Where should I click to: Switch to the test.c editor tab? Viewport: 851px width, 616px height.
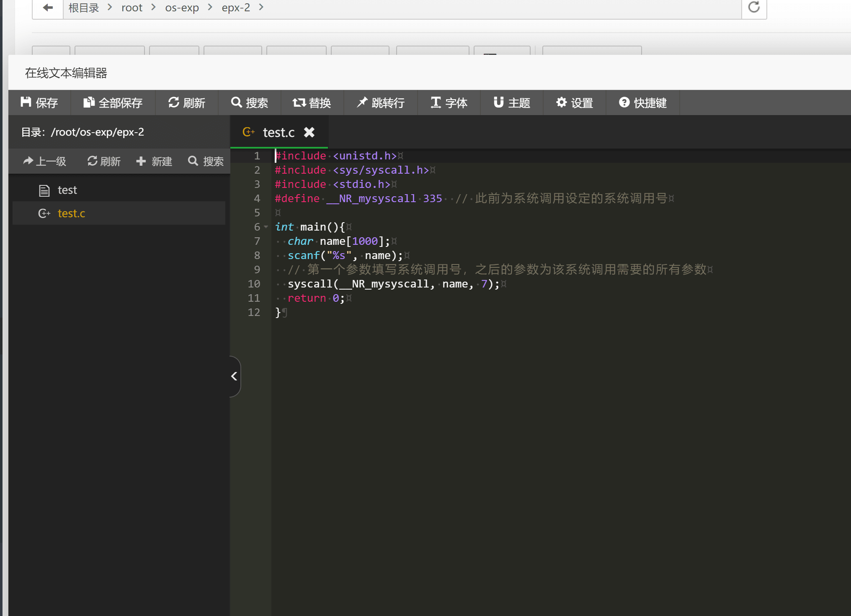point(278,133)
